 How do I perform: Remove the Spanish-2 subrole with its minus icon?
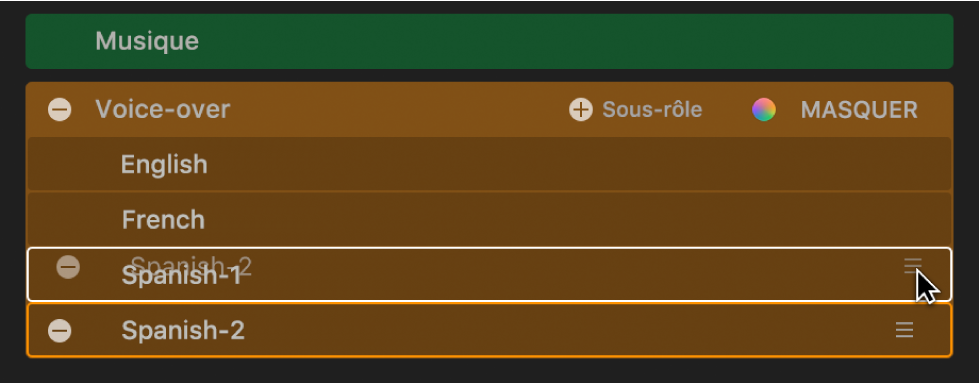(60, 330)
